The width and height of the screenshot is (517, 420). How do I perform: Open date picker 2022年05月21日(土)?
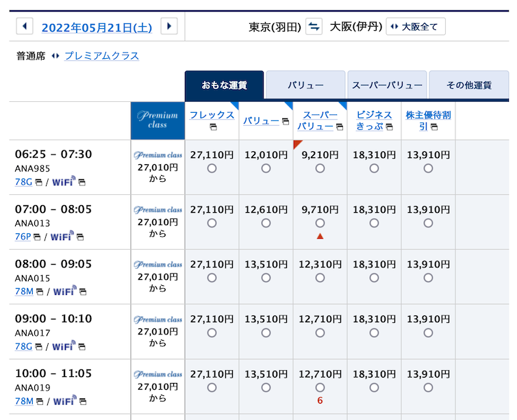click(x=97, y=27)
